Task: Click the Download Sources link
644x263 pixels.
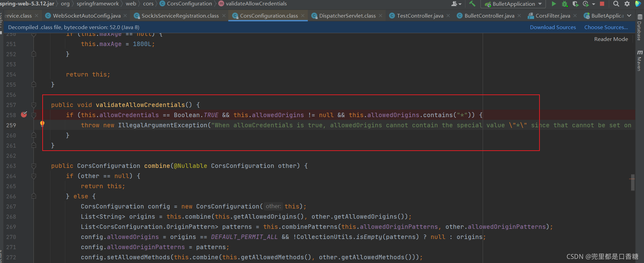Action: click(553, 27)
